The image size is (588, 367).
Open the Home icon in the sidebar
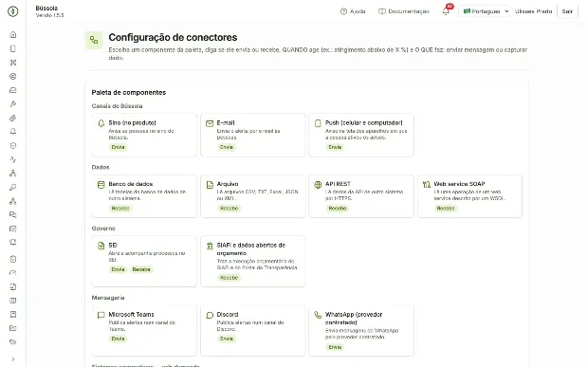pos(12,35)
